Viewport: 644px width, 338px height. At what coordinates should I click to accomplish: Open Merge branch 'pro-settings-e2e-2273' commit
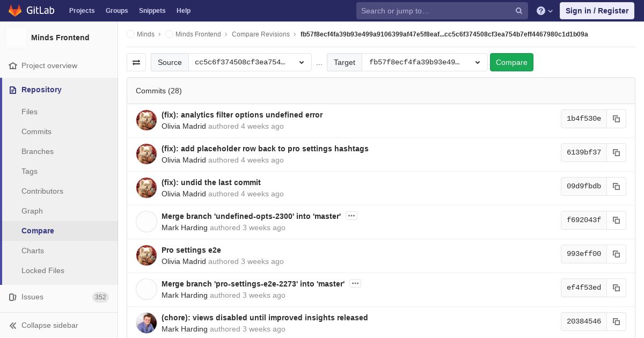253,284
